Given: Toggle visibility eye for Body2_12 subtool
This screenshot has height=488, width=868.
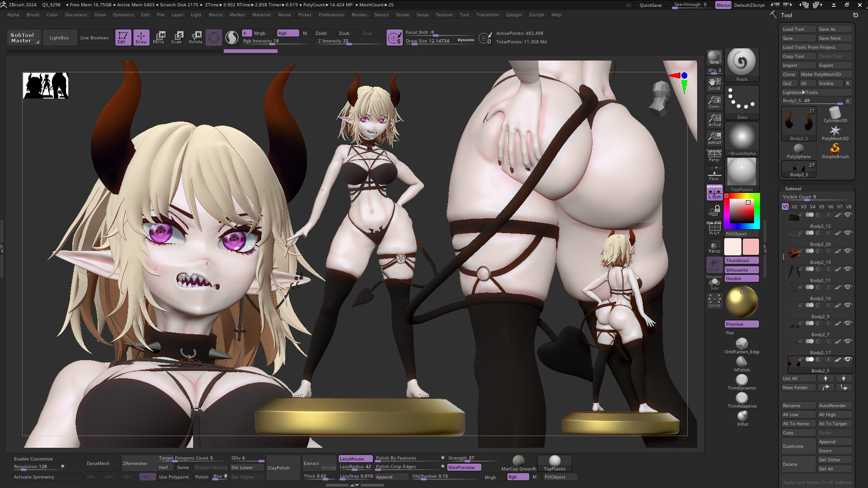Looking at the screenshot, I should tap(848, 215).
